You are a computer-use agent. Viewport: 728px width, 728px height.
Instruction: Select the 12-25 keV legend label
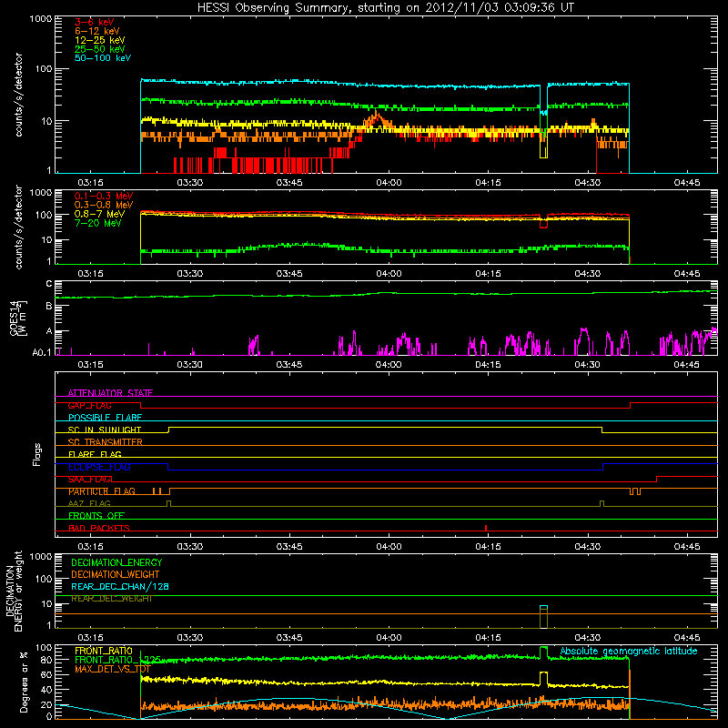point(100,40)
